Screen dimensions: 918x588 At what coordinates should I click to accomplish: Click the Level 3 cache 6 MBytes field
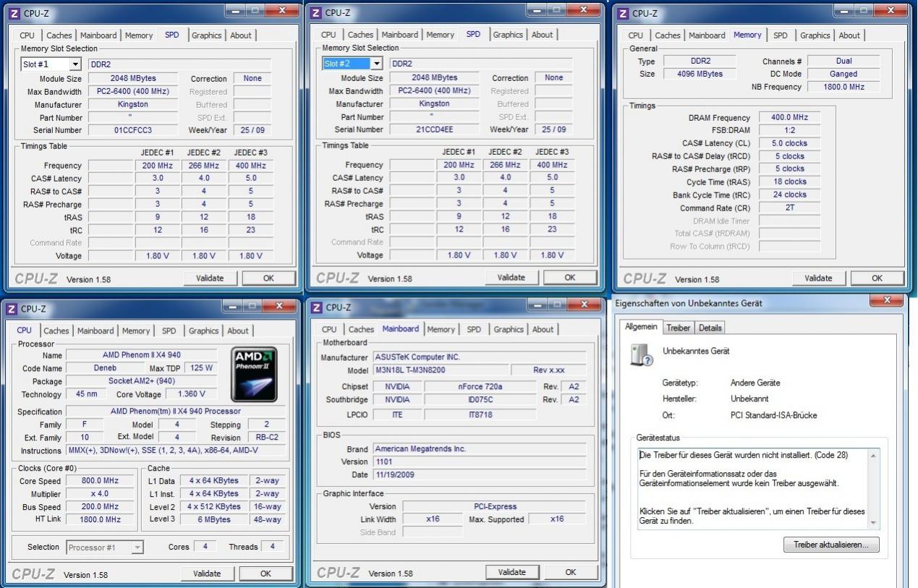pos(215,519)
